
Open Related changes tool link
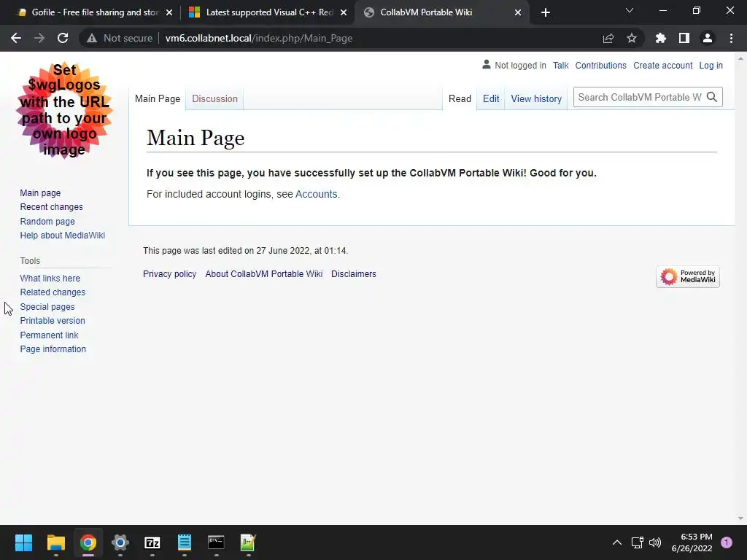coord(53,292)
